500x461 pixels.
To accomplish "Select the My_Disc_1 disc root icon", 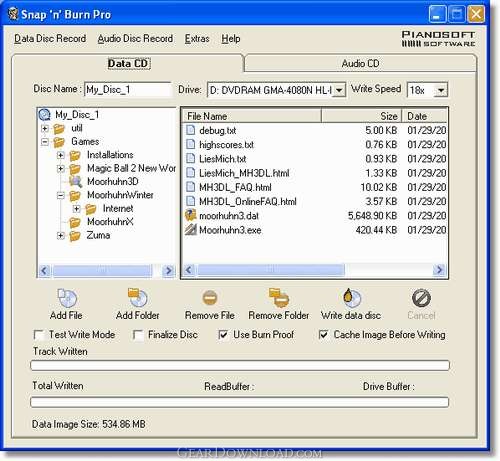I will click(45, 115).
